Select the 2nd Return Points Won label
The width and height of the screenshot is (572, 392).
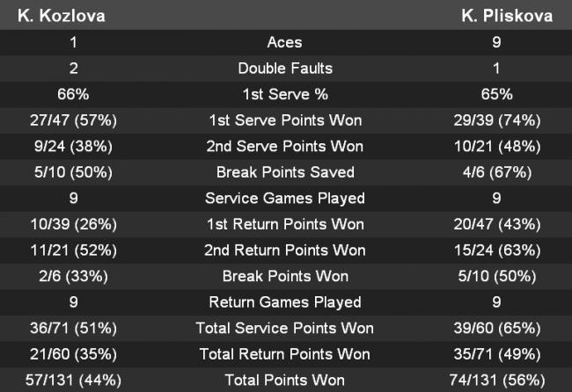pos(286,250)
